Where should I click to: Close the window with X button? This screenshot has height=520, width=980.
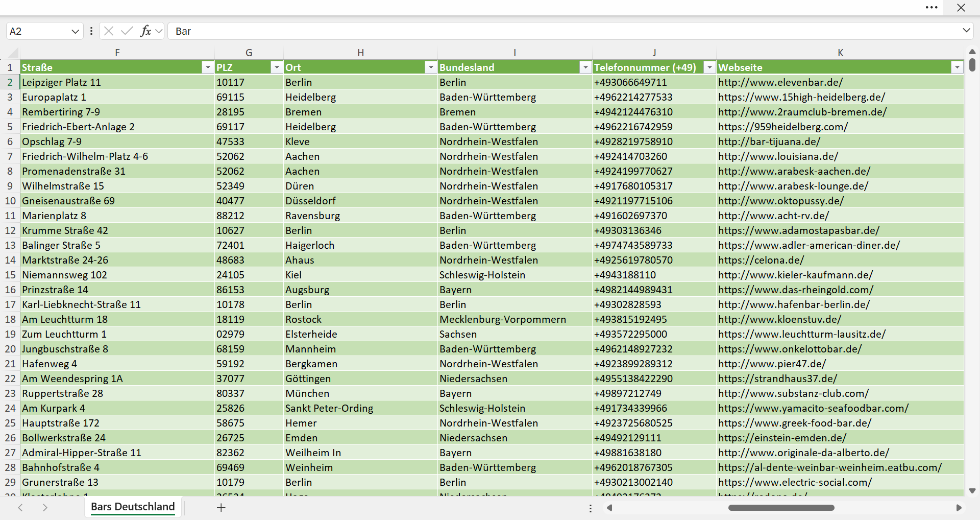961,8
